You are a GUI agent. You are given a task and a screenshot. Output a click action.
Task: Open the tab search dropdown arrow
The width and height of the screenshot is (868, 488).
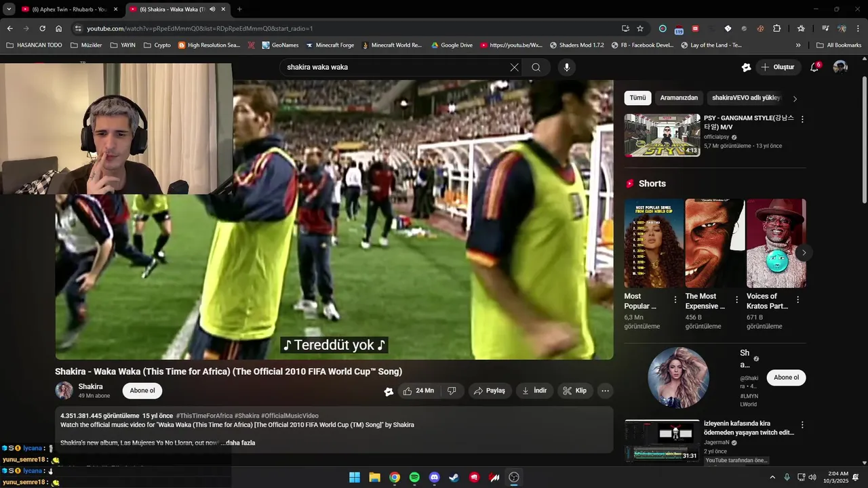[9, 9]
